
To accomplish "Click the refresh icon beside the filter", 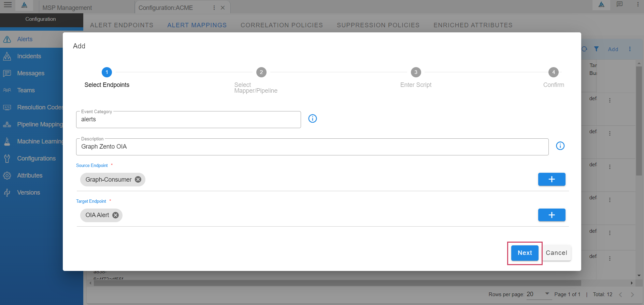I will pos(584,49).
